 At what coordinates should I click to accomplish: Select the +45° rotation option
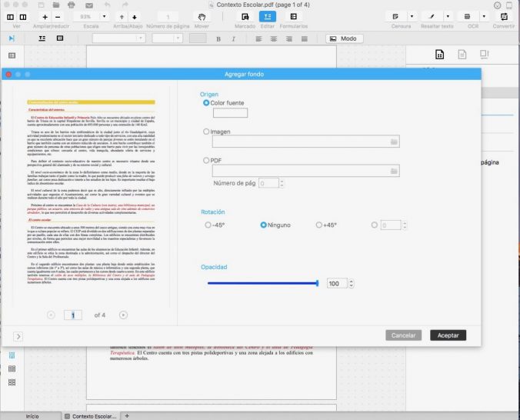pyautogui.click(x=319, y=225)
